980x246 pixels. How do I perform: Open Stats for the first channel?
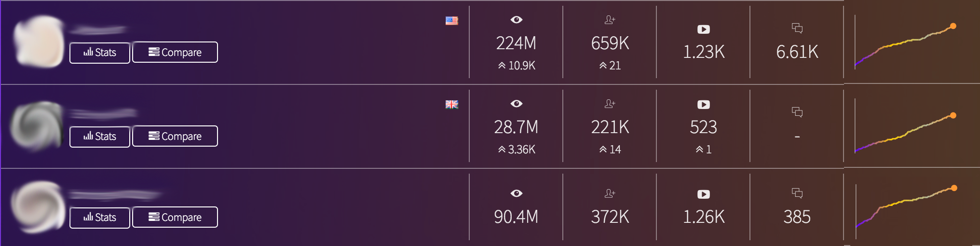click(x=100, y=53)
